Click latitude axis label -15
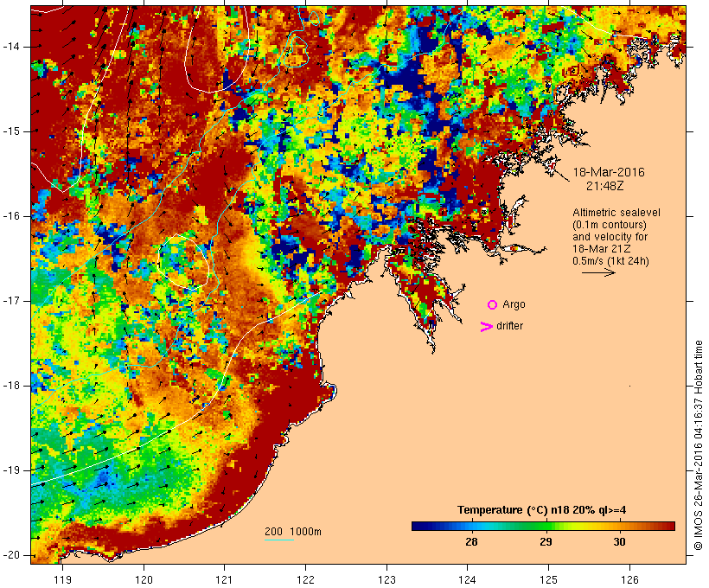Image resolution: width=709 pixels, height=588 pixels. pyautogui.click(x=11, y=131)
